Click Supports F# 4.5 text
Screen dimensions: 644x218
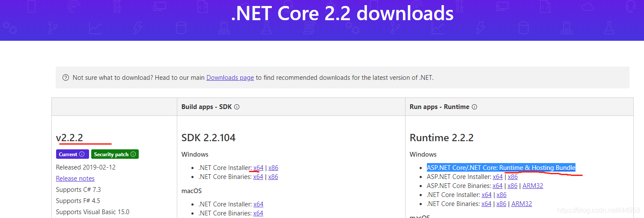click(x=78, y=201)
